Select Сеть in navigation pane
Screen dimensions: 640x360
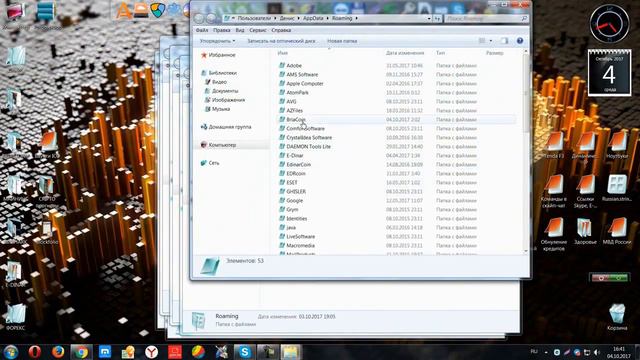[x=214, y=163]
